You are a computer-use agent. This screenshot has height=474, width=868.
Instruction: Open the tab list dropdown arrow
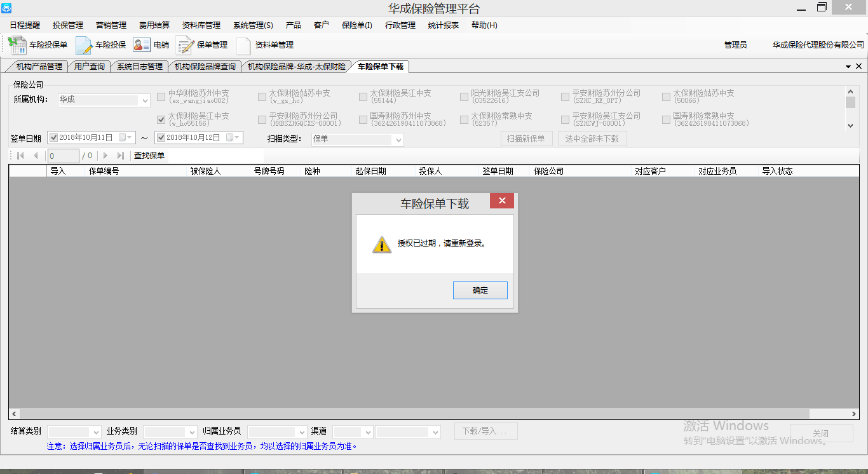click(x=848, y=67)
